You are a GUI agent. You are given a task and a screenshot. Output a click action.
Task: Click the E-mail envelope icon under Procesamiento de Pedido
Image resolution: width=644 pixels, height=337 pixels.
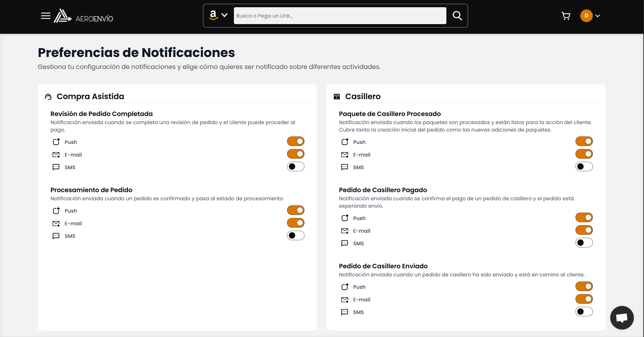tap(56, 223)
